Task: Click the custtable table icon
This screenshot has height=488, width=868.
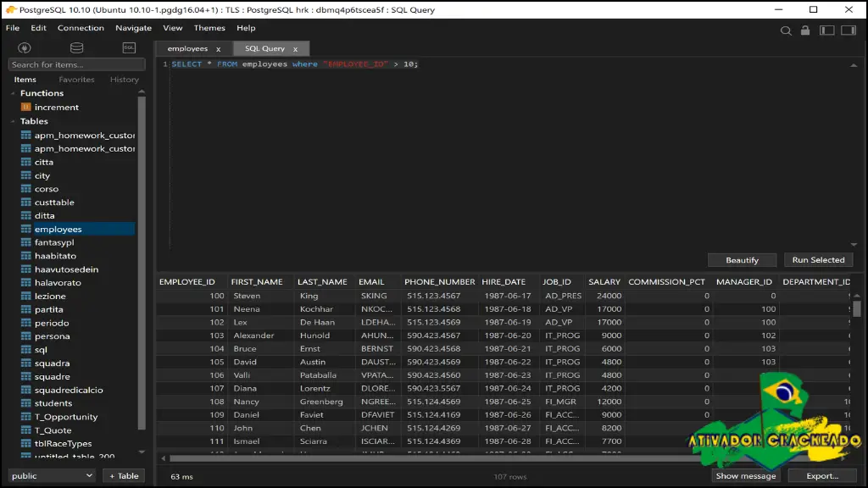Action: (x=26, y=202)
